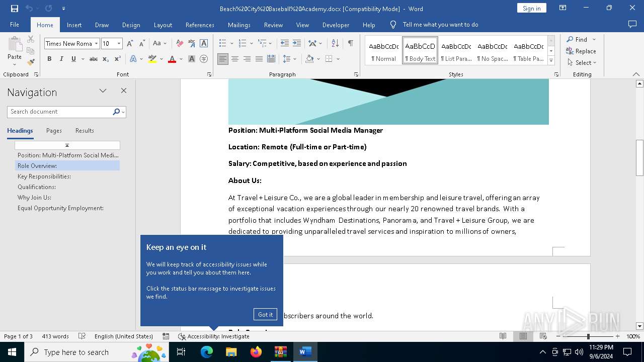Click the Enclose Characters icon
This screenshot has width=644, height=362.
204,59
